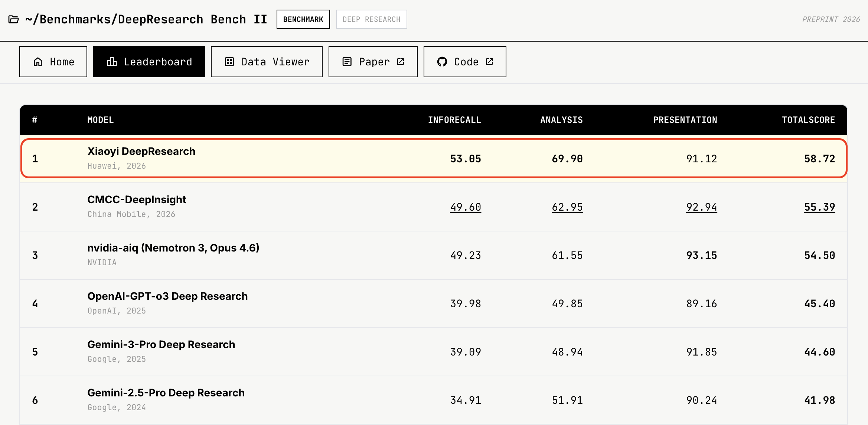Open the Data Viewer tab
Screen dimensions: 868x425
coord(267,62)
